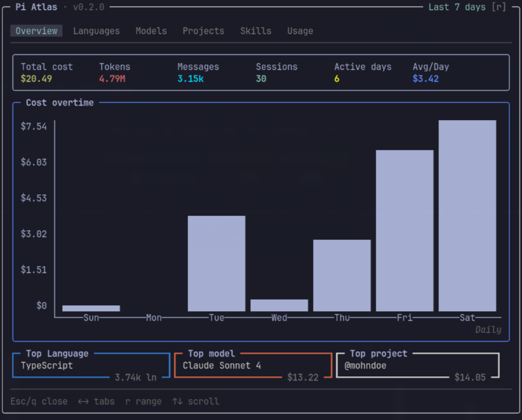Click the $7.54 axis label
Viewport: 522px width, 420px height.
pyautogui.click(x=33, y=127)
